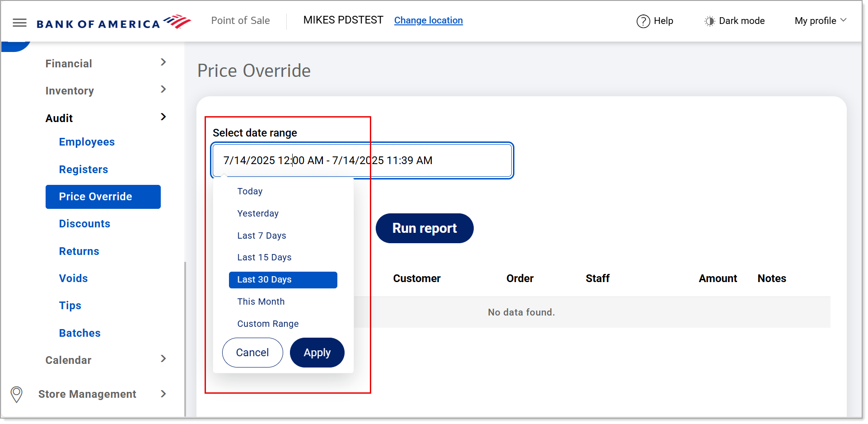Click the Select date range label
The width and height of the screenshot is (868, 424).
click(x=255, y=133)
